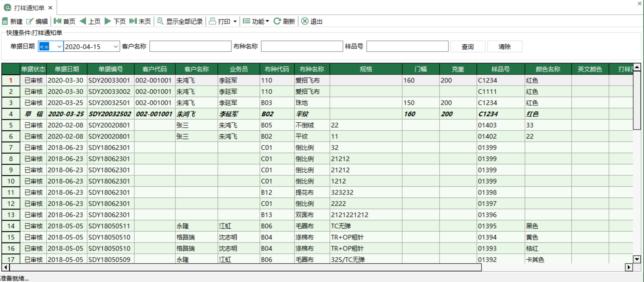Click 双面布 cell in row 13
The height and width of the screenshot is (282, 644).
(312, 215)
